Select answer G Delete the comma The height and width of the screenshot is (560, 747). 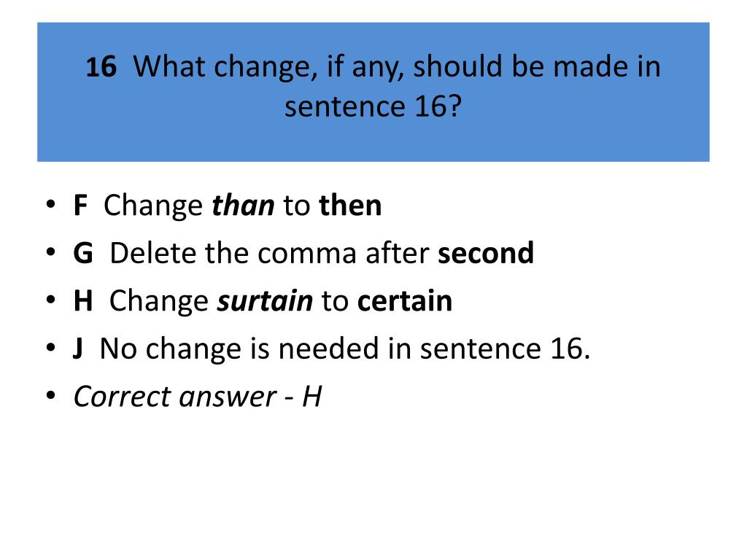click(x=303, y=253)
